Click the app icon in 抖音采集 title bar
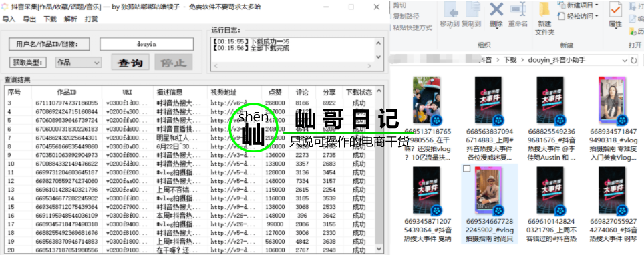The image size is (644, 255). click(x=5, y=7)
